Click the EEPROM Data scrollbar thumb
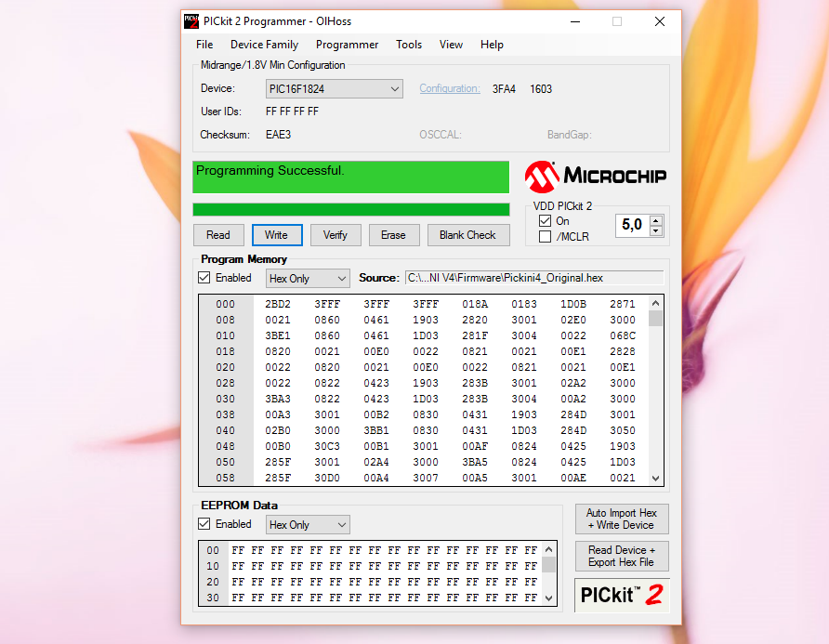829x644 pixels. tap(549, 564)
